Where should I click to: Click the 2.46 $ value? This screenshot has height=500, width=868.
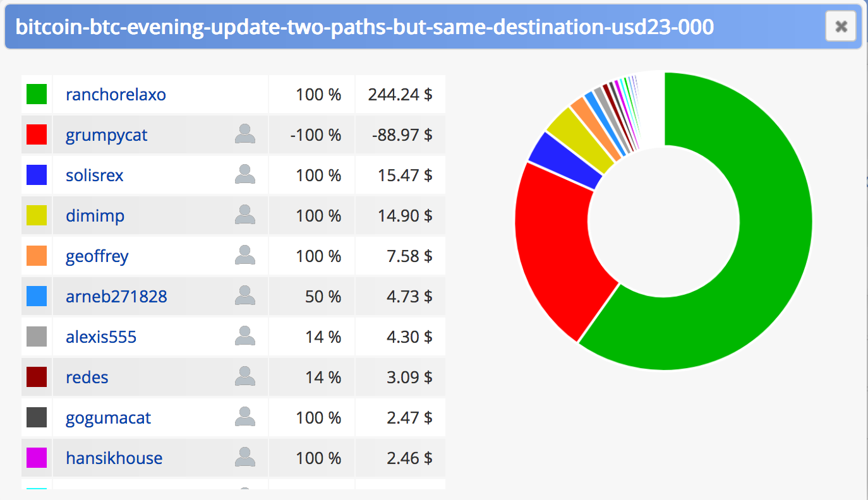409,458
